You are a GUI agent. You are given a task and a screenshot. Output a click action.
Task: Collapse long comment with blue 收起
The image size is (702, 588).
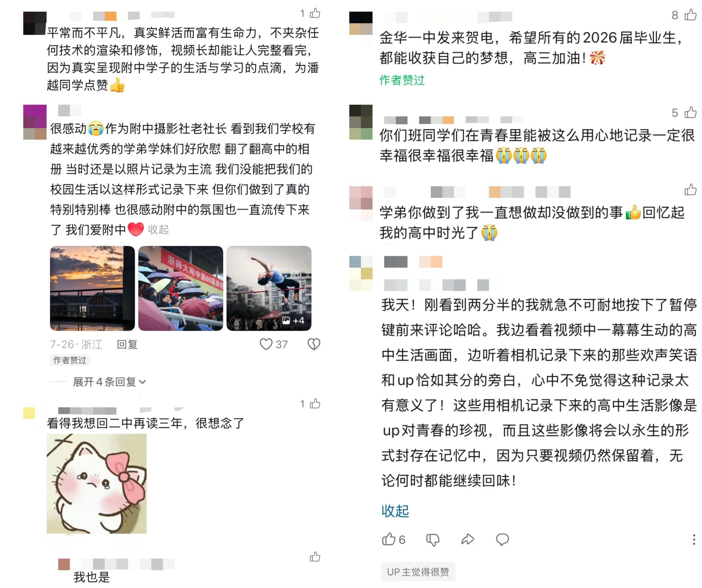395,511
